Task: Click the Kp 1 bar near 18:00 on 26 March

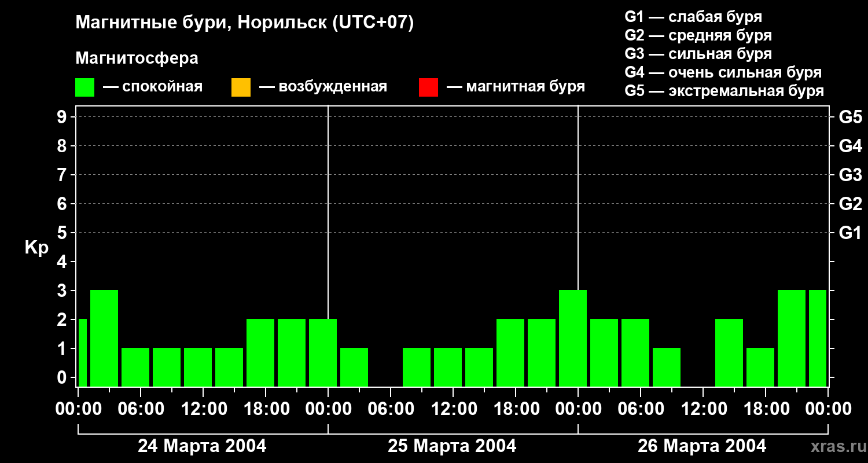Action: click(x=760, y=367)
